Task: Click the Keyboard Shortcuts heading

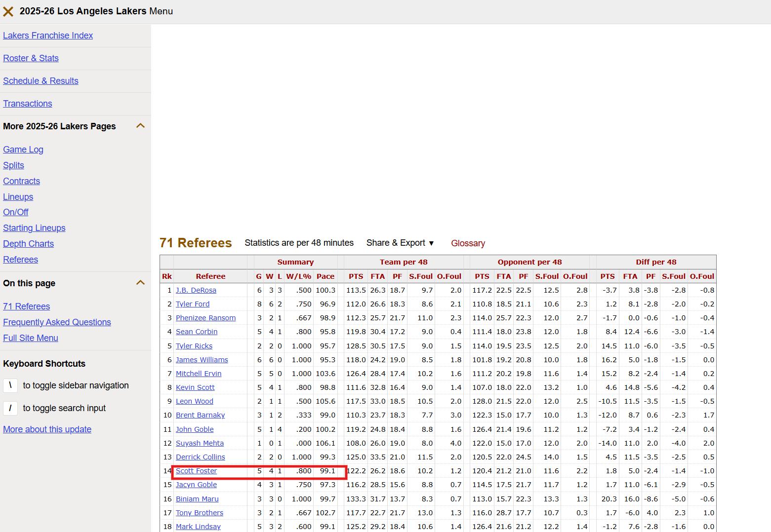Action: [x=44, y=364]
